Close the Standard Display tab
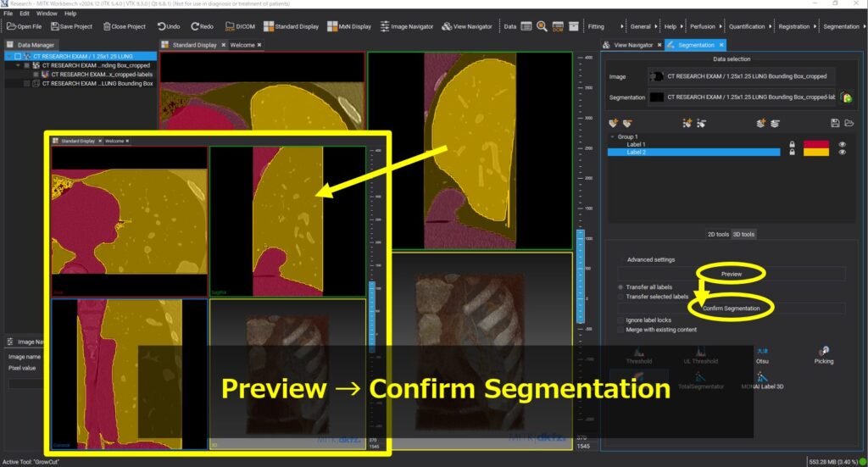The height and width of the screenshot is (467, 868). pos(224,45)
